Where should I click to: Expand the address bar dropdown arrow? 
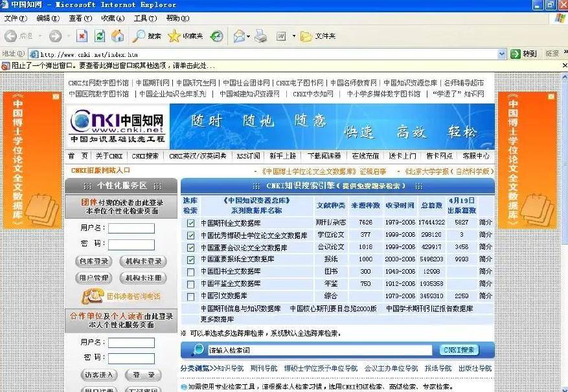click(502, 54)
